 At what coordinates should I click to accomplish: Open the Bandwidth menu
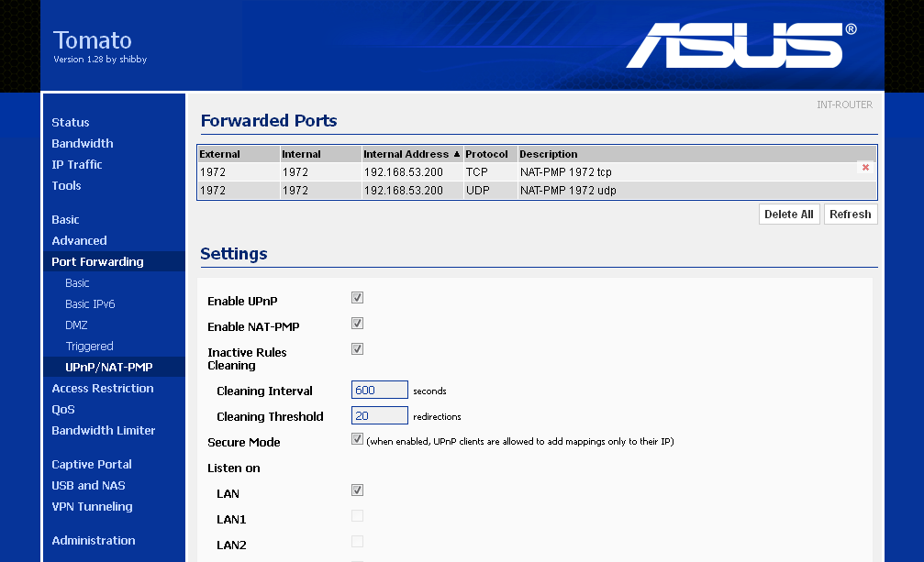click(82, 144)
